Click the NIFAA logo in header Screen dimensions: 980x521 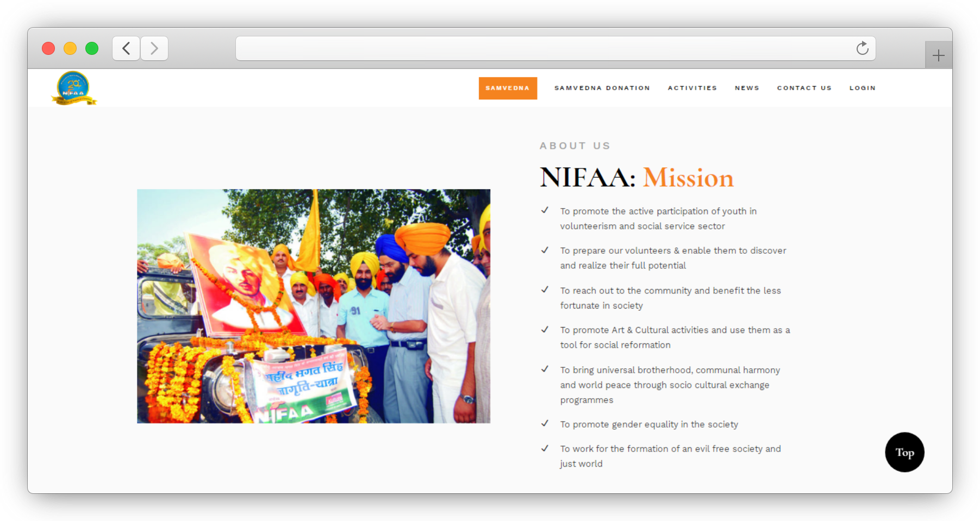73,88
